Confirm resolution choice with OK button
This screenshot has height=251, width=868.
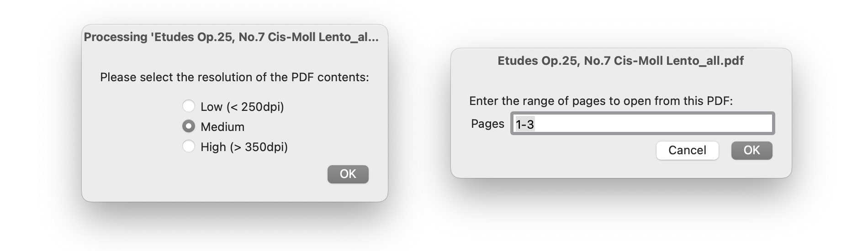348,174
